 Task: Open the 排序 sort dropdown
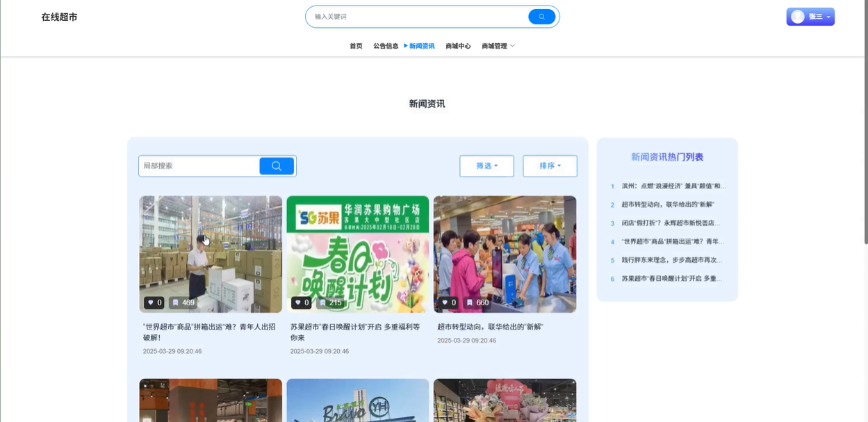pyautogui.click(x=550, y=166)
